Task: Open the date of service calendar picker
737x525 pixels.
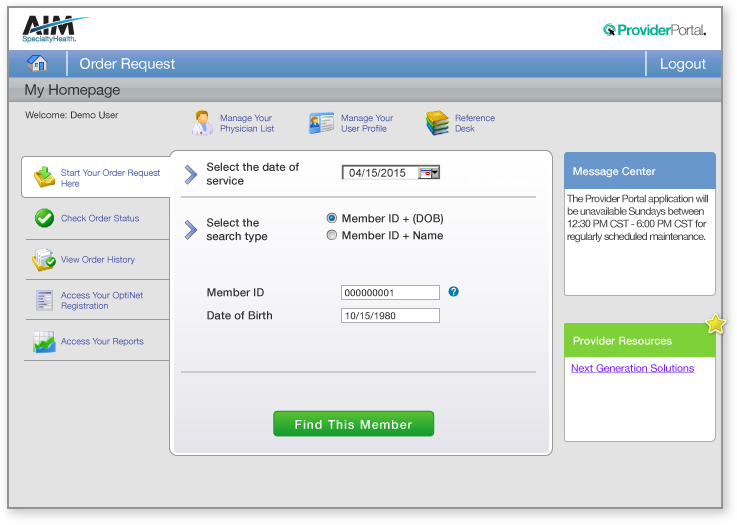Action: 428,172
